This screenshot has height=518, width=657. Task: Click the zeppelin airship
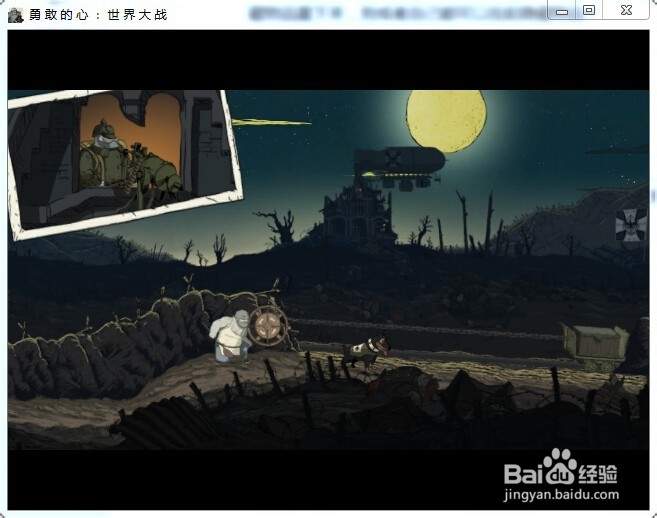point(399,168)
